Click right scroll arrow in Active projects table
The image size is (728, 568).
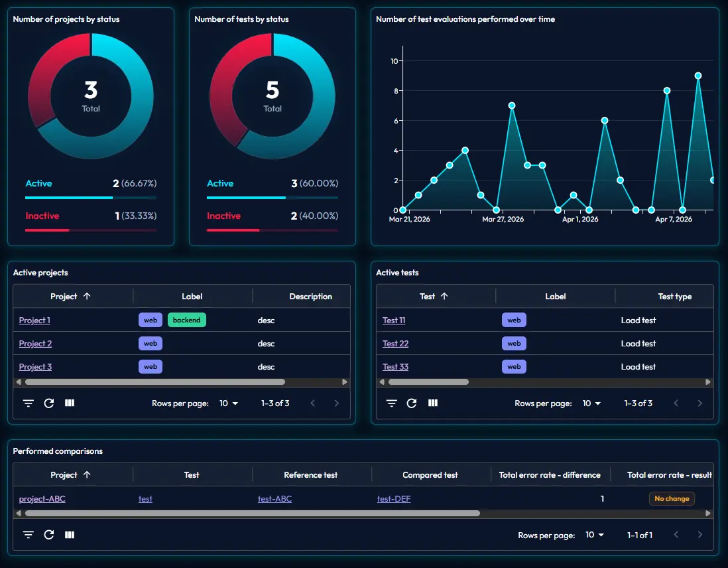(345, 382)
